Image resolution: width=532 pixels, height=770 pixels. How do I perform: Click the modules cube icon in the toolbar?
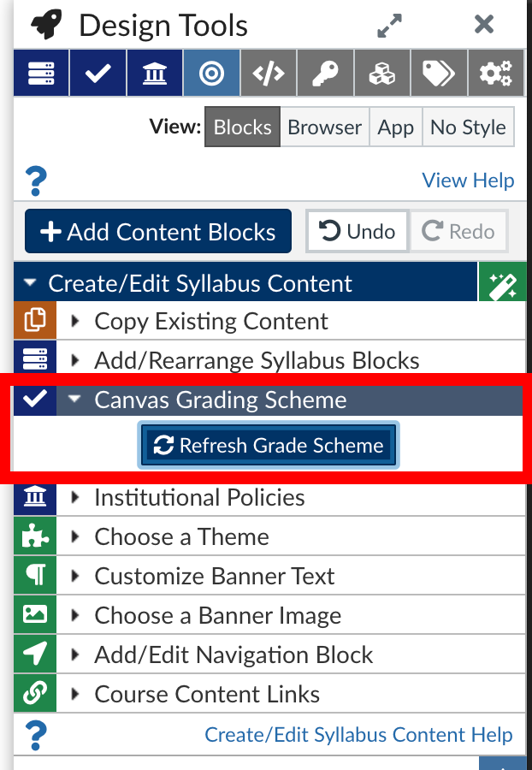(x=381, y=73)
